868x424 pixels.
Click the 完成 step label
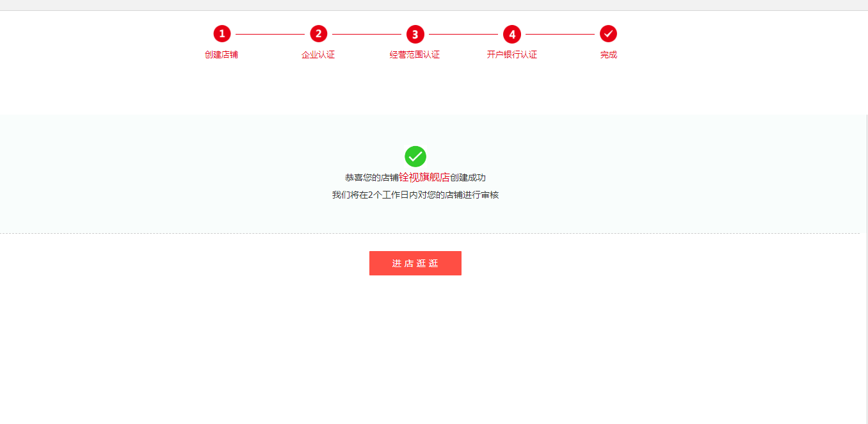pos(608,55)
